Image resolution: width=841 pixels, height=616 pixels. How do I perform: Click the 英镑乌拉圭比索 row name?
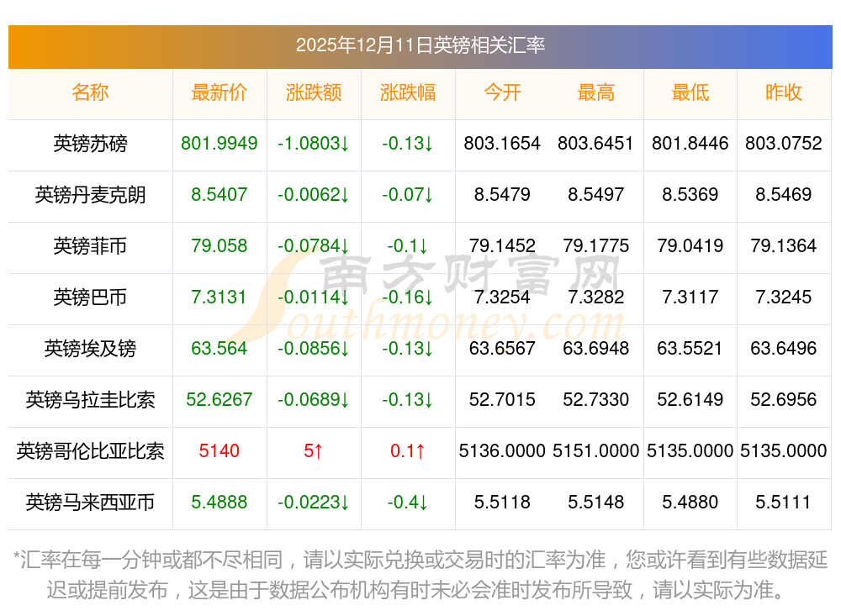point(90,399)
